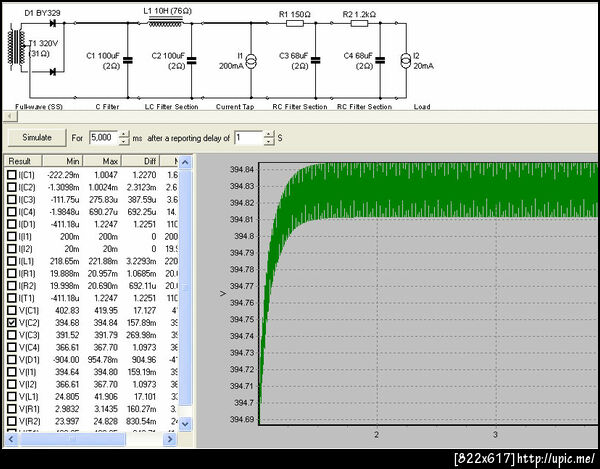Check the I(C4) result checkbox
This screenshot has height=469, width=600.
coord(12,212)
